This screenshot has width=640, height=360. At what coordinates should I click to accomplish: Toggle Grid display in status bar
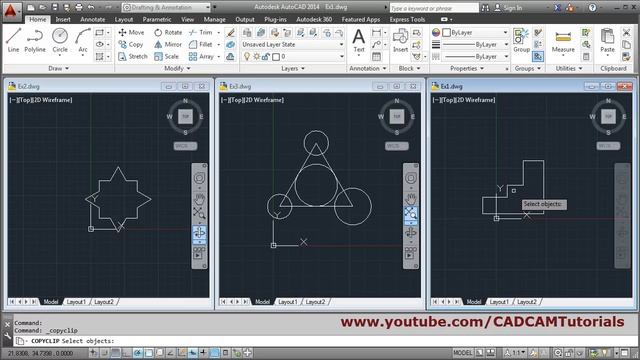coord(116,353)
